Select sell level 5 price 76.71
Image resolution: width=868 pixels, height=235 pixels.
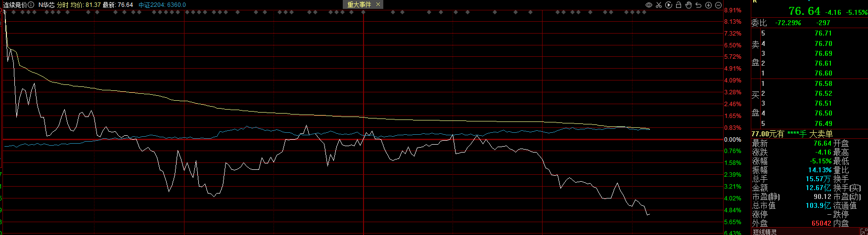(x=823, y=33)
